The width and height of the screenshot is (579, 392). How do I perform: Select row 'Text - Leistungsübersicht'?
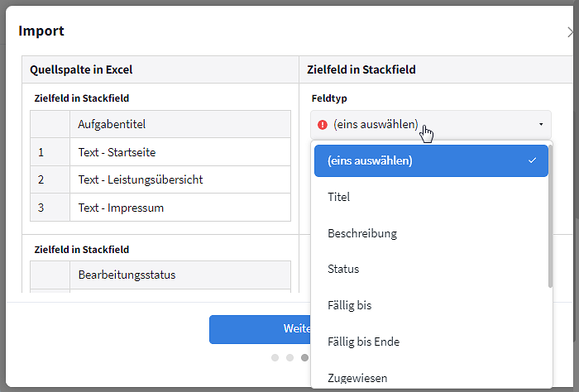click(179, 179)
